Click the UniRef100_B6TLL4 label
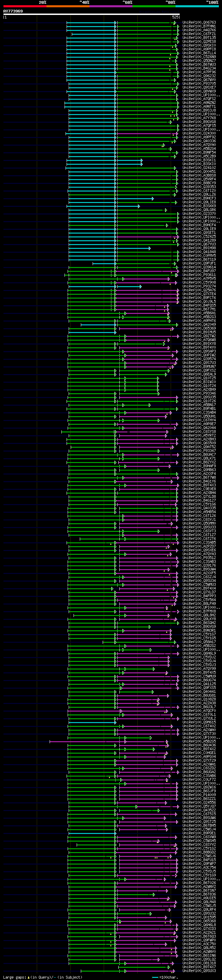 click(199, 53)
